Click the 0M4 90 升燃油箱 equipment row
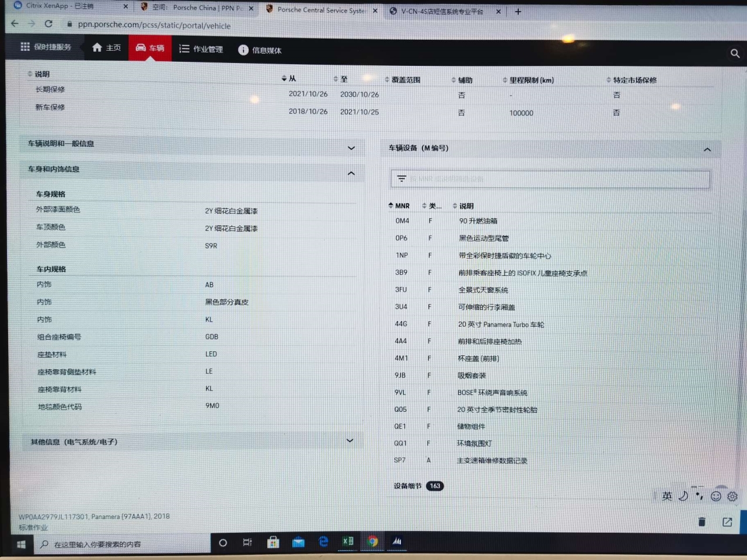The height and width of the screenshot is (560, 747). point(549,220)
